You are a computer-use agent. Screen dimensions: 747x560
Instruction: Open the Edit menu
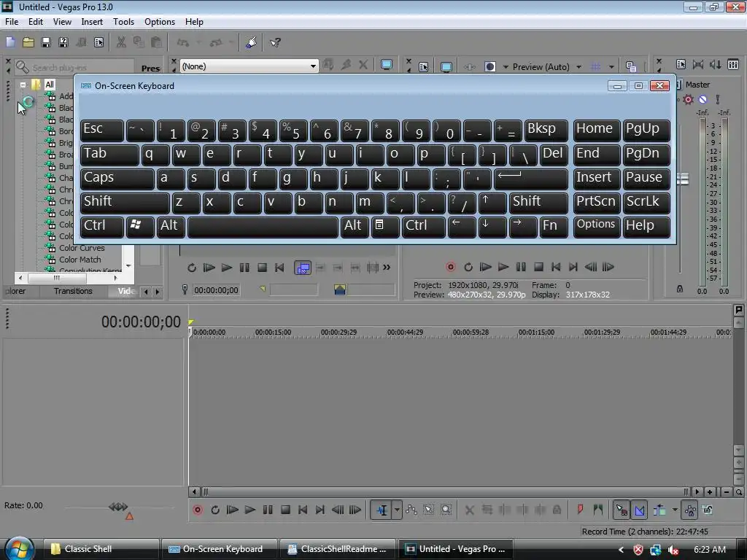35,22
